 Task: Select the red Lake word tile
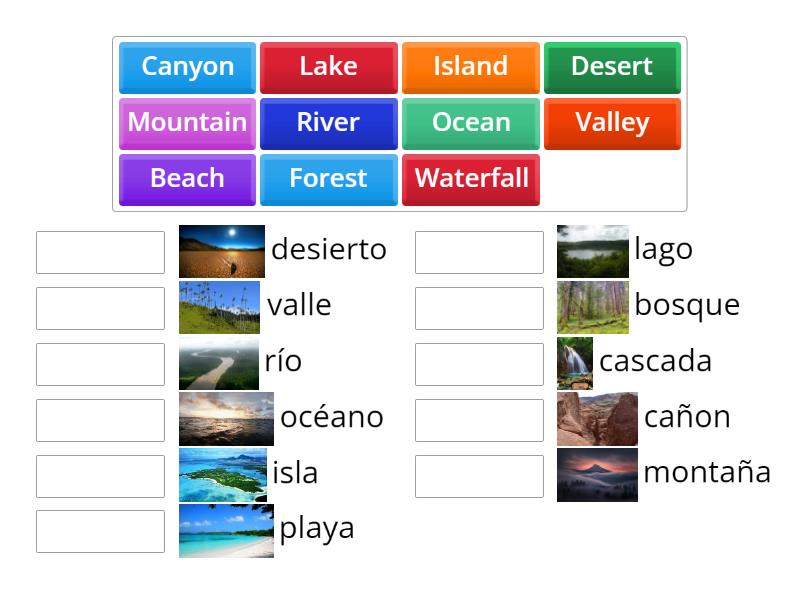tap(329, 67)
